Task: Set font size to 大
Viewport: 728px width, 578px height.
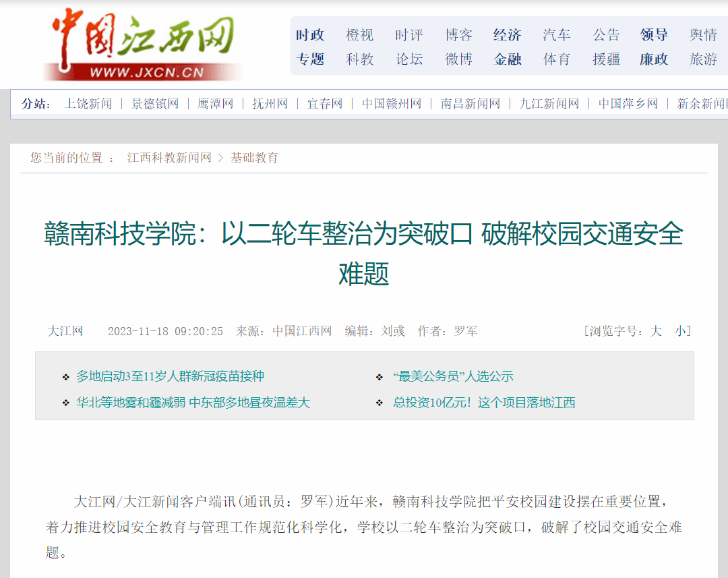Action: [656, 331]
